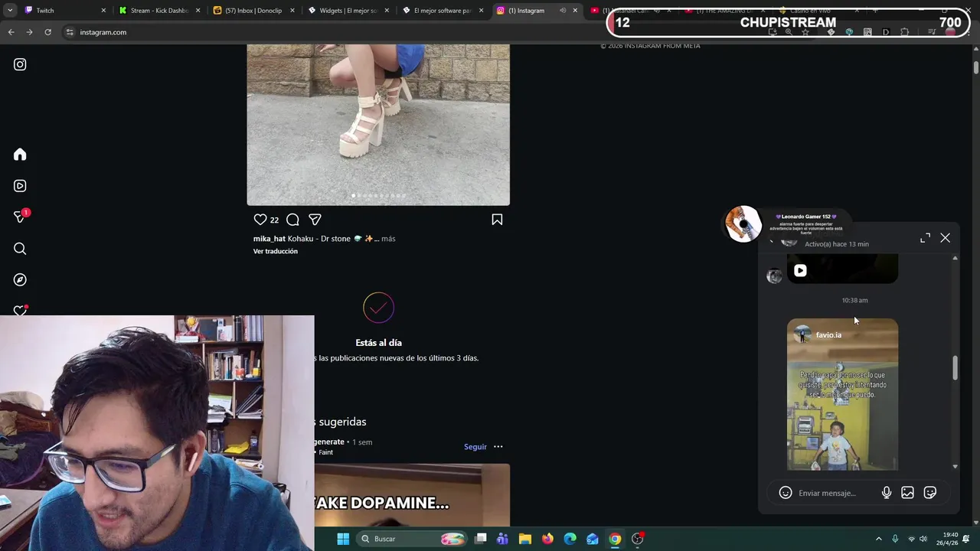Open File Explorer from the taskbar

(x=525, y=539)
